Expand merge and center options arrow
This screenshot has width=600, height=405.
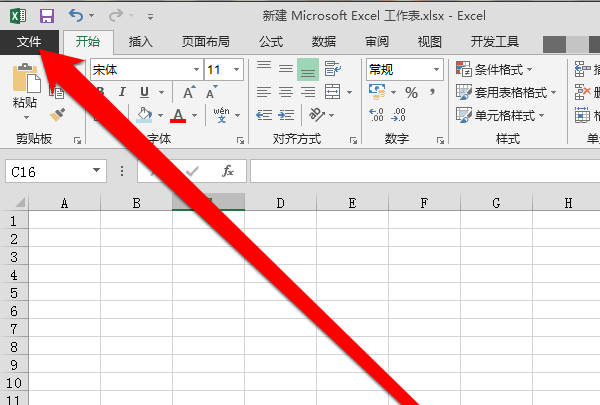pos(349,92)
